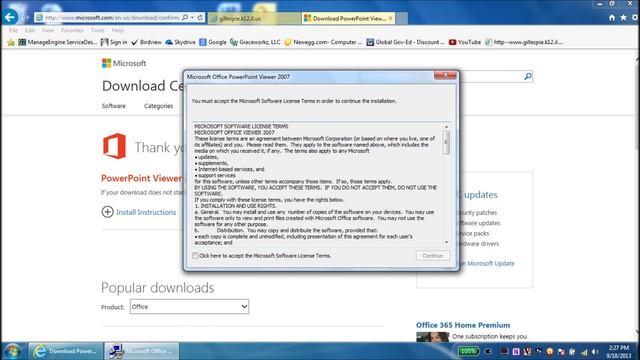Viewport: 640px width, 360px height.
Task: Open the Edit menu
Action: 30,30
